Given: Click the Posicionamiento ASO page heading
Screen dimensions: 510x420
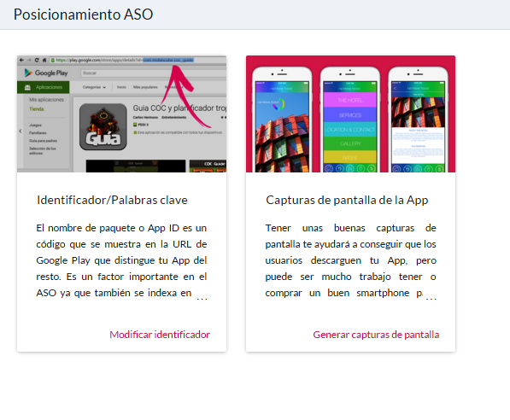Looking at the screenshot, I should pos(83,15).
